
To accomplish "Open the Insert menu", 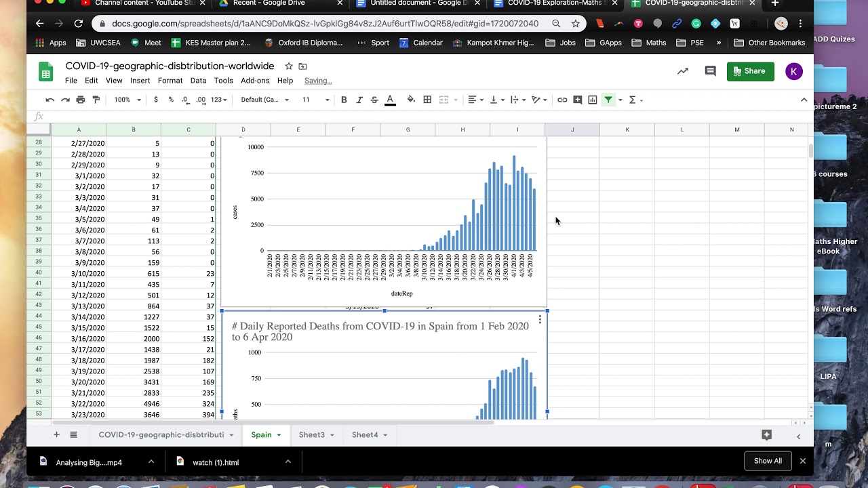I will click(140, 81).
